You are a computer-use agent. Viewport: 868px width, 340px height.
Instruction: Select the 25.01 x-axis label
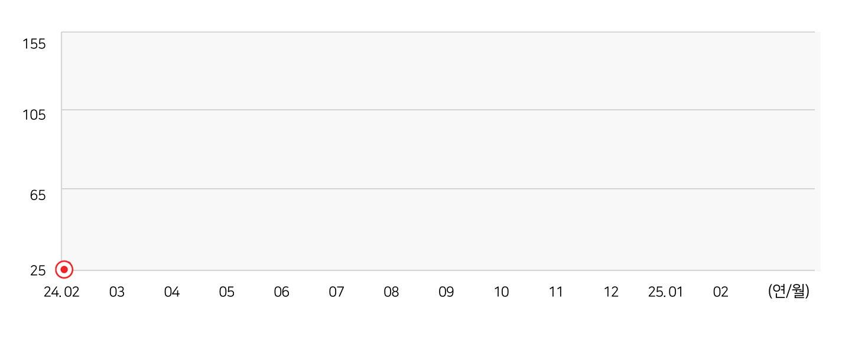point(665,292)
